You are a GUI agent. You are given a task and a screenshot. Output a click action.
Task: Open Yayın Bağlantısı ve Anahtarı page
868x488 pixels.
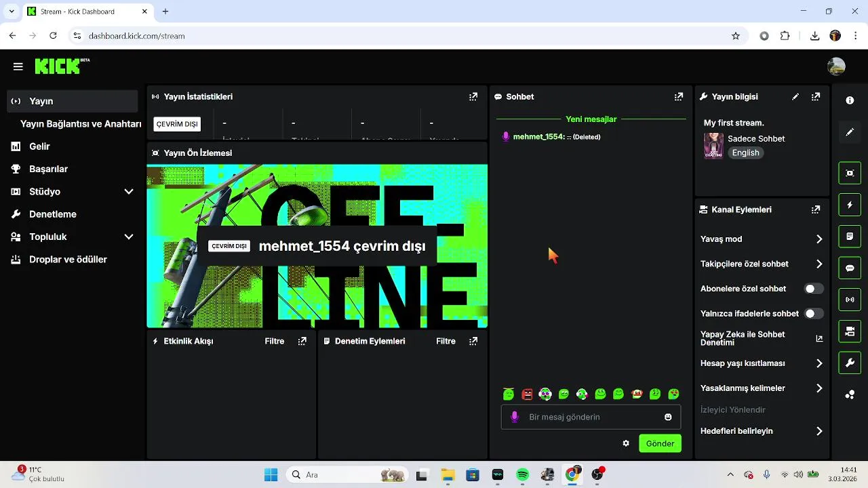(x=81, y=124)
